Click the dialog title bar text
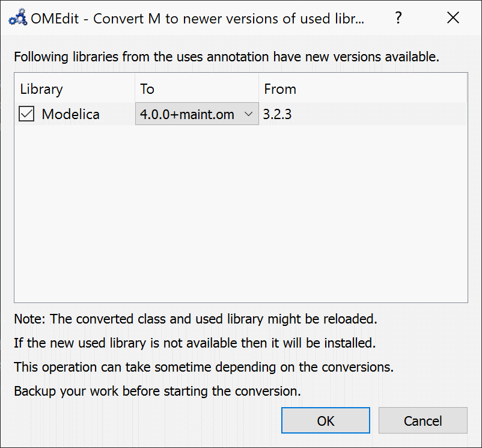This screenshot has width=482, height=448. (198, 18)
